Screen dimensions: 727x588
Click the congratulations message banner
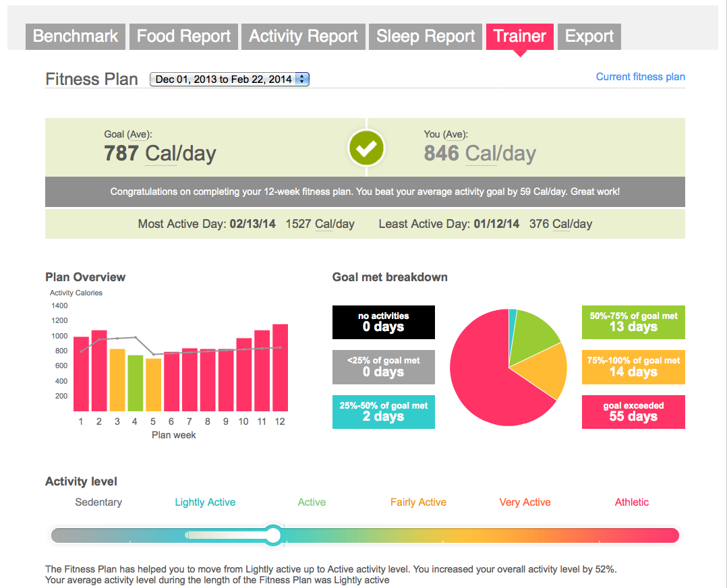coord(365,192)
